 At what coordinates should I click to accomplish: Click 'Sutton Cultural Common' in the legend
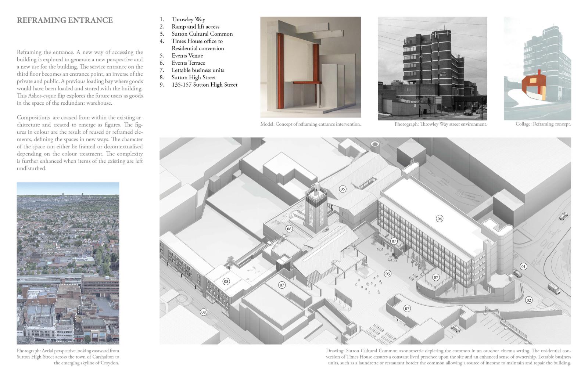tap(202, 34)
